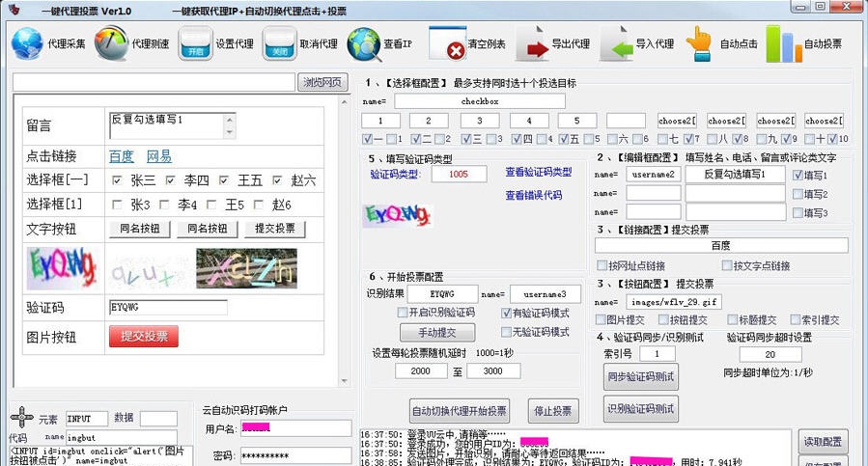Click the 验证码 input field with EYQWG
This screenshot has width=868, height=466.
pos(168,307)
